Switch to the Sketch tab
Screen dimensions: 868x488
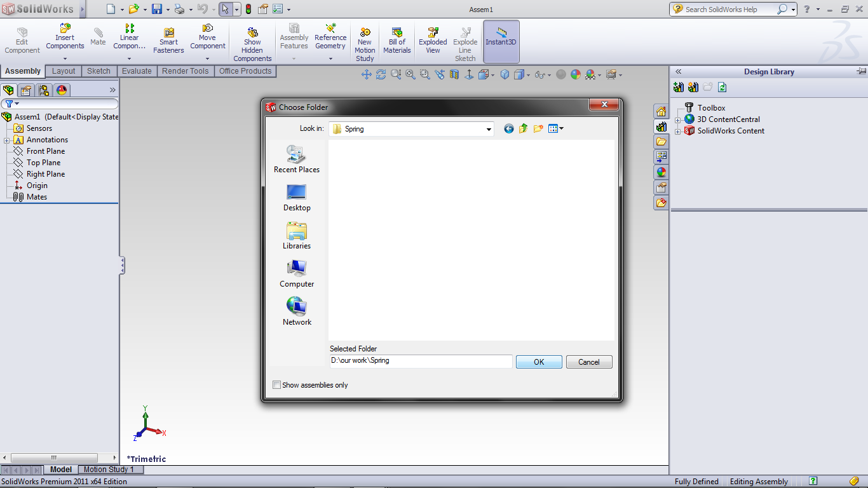click(98, 71)
